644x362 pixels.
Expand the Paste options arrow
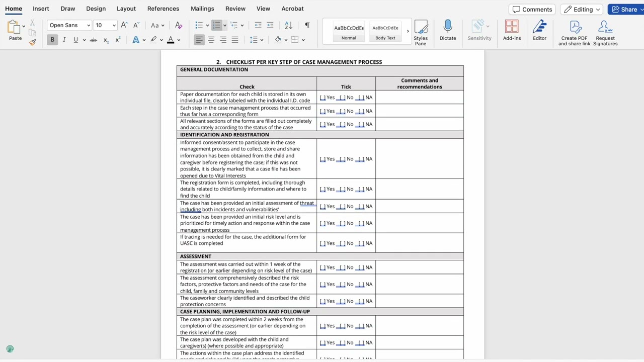24,26
